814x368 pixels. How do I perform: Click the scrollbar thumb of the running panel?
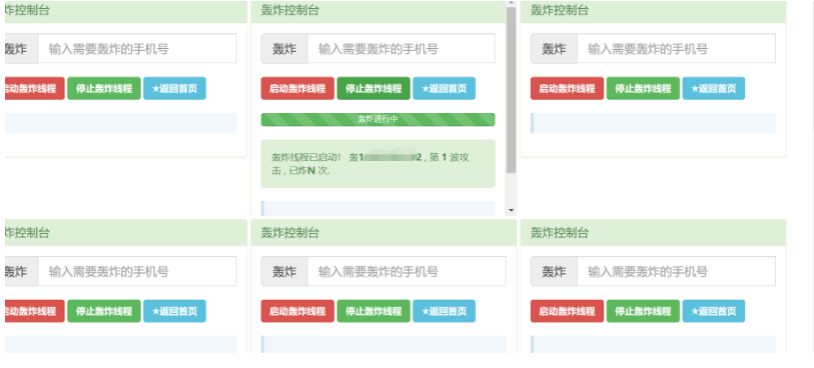click(511, 89)
